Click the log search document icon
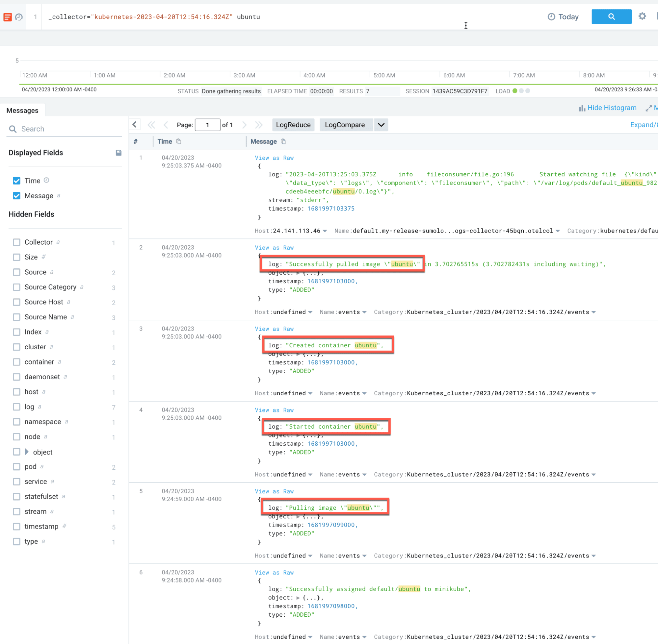Viewport: 658px width, 644px height. tap(8, 17)
